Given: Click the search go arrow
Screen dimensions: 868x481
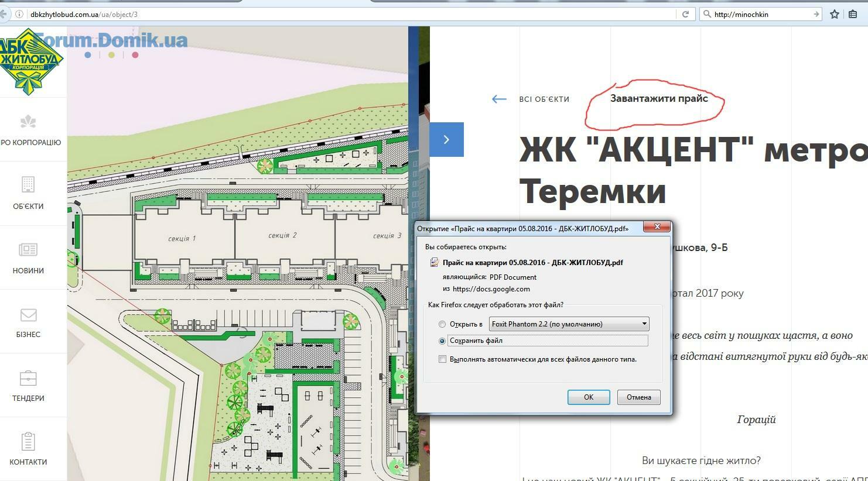Looking at the screenshot, I should click(816, 14).
